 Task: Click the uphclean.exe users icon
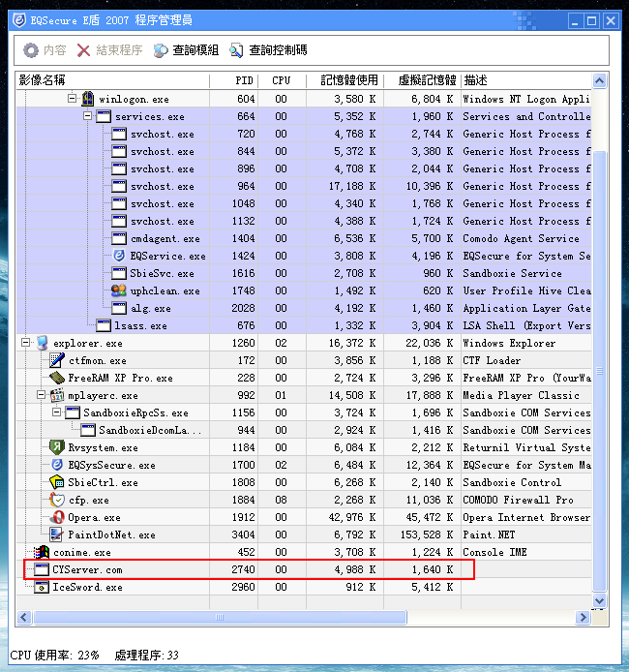[119, 290]
